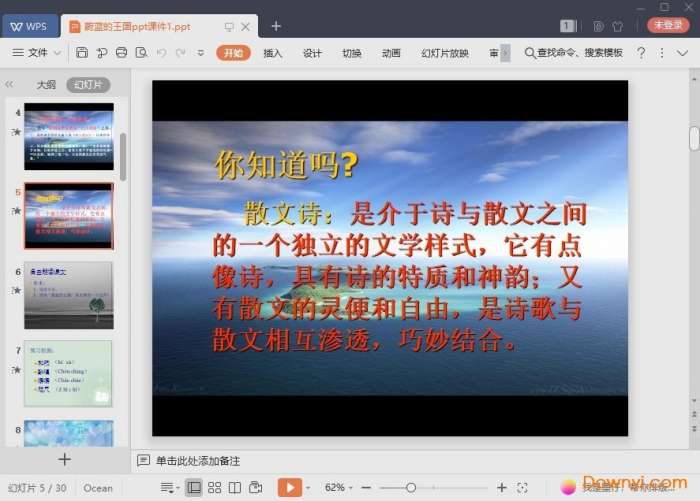
Task: Select slide 5 thumbnail
Action: point(69,216)
